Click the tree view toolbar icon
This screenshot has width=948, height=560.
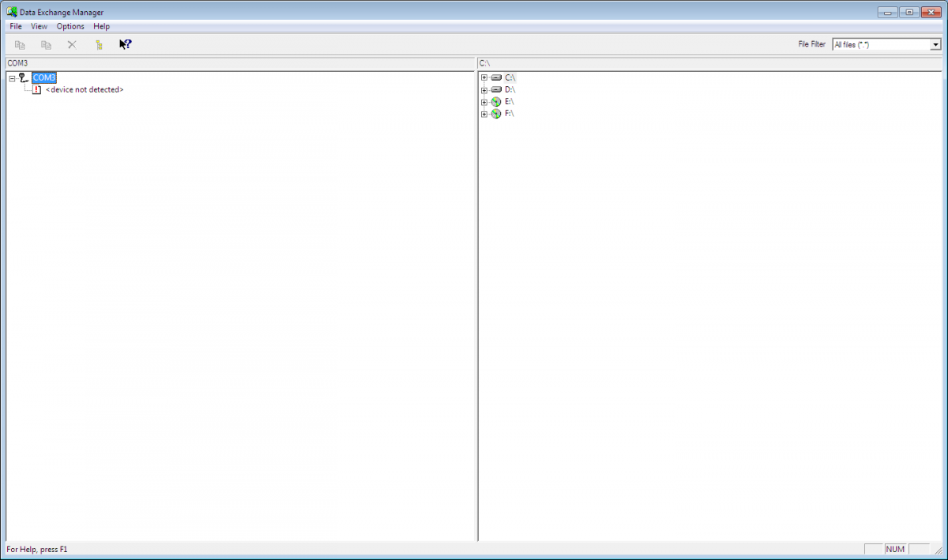pos(99,45)
